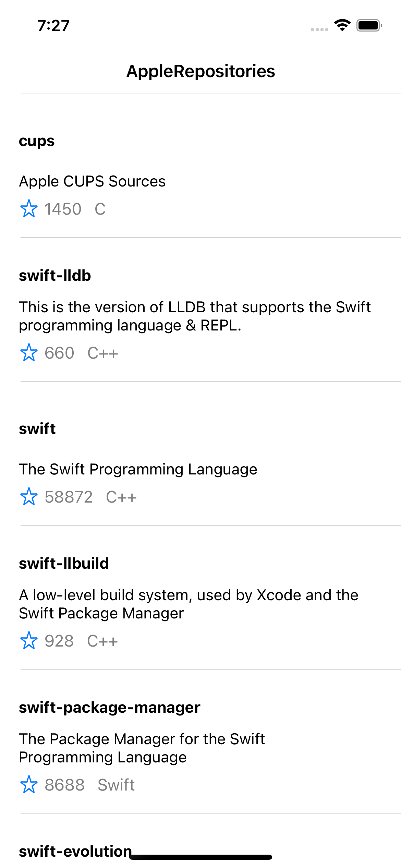Tap the star count 58872 for swift
The height and width of the screenshot is (868, 401).
pos(69,496)
